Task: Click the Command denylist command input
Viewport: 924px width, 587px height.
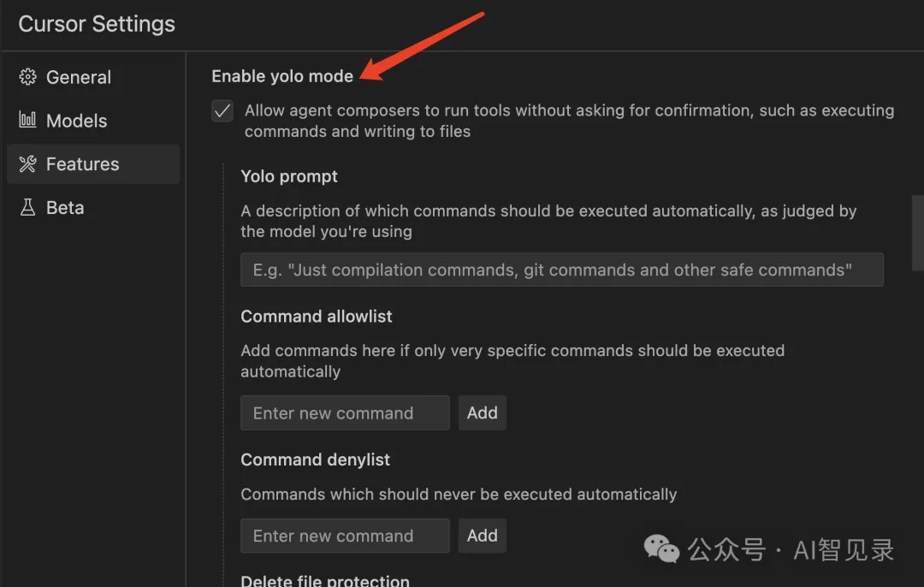Action: 345,536
